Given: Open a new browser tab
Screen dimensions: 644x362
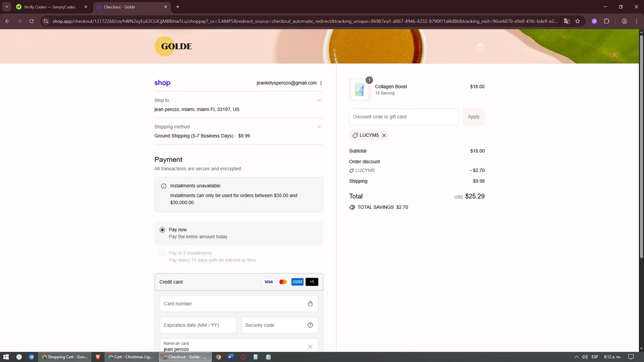Looking at the screenshot, I should pyautogui.click(x=178, y=7).
